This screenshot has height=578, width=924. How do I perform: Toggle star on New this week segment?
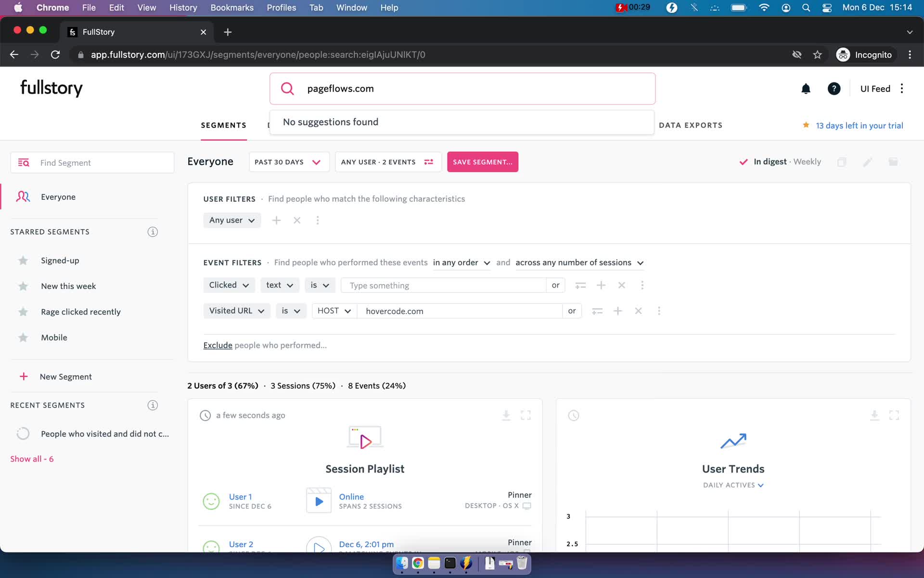(x=23, y=286)
